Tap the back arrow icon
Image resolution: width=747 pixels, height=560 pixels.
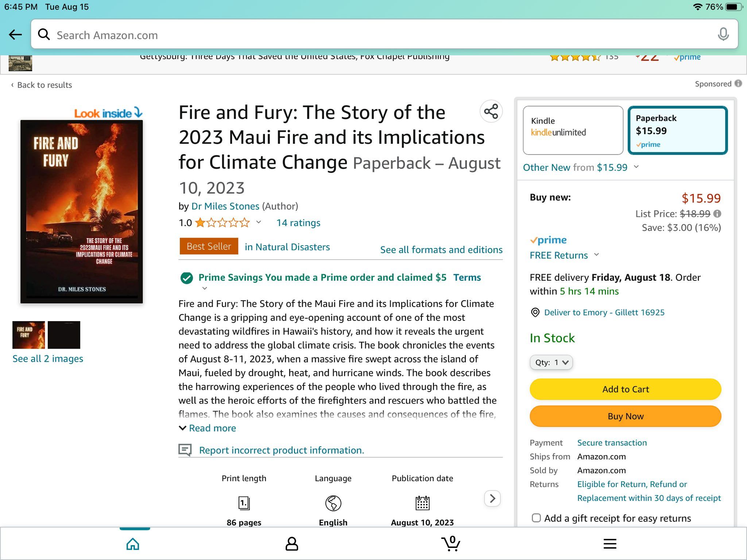15,35
